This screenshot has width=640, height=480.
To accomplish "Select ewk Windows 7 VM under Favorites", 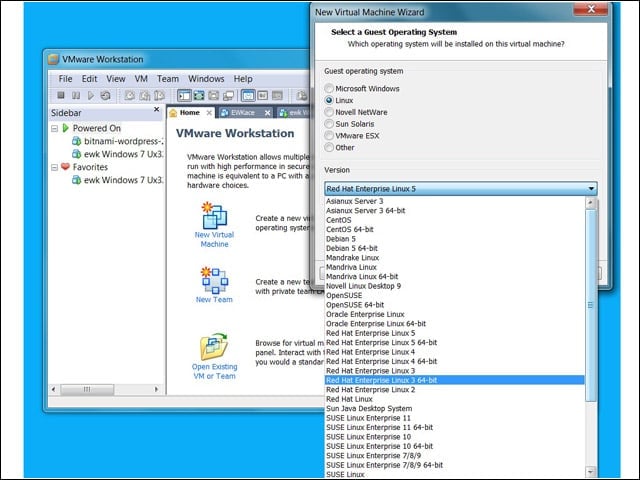I will [x=118, y=180].
